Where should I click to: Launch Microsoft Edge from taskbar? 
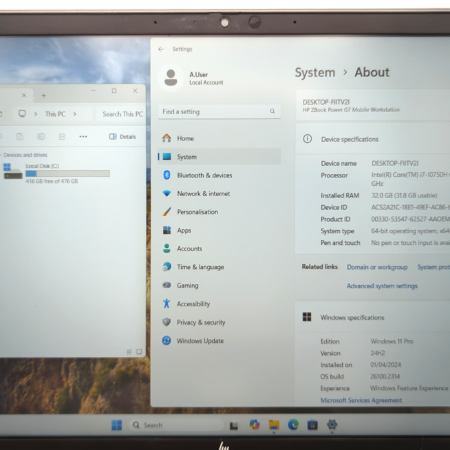[x=293, y=425]
